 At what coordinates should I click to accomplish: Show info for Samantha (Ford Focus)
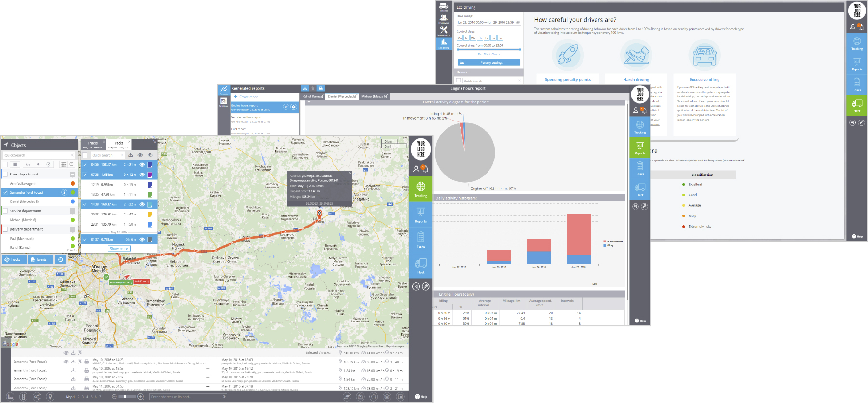[64, 192]
